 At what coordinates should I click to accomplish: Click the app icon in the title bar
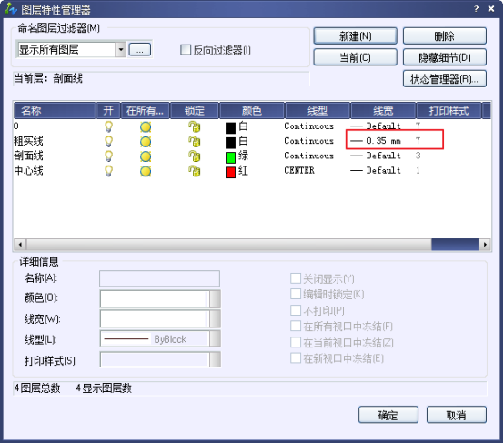tap(11, 9)
